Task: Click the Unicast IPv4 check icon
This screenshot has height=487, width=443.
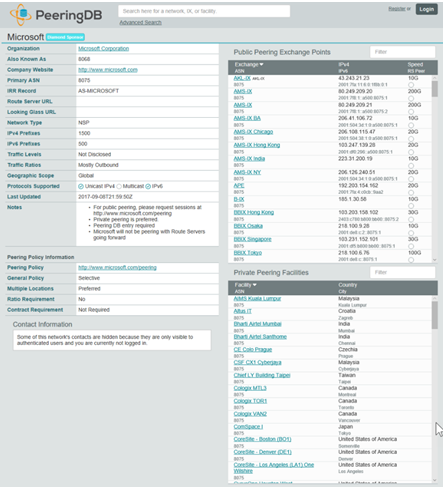Action: [x=81, y=186]
